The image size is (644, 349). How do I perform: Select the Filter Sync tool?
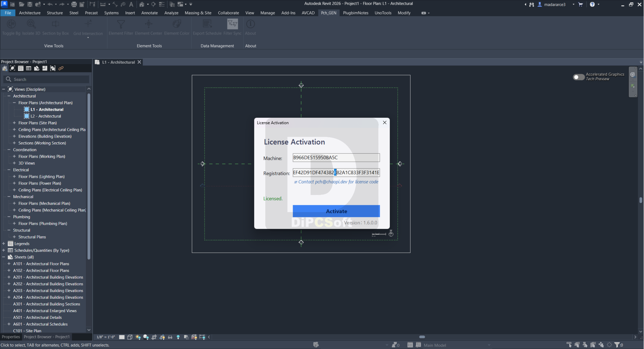click(232, 27)
